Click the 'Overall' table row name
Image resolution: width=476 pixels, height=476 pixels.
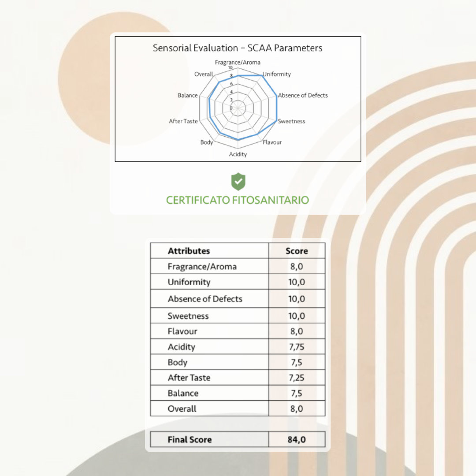(x=182, y=409)
